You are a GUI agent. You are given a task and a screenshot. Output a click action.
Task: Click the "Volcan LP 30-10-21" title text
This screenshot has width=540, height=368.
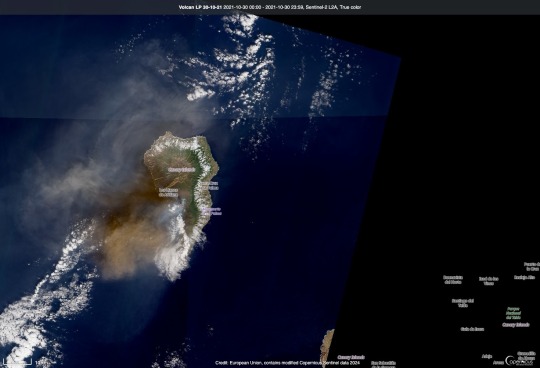[200, 7]
